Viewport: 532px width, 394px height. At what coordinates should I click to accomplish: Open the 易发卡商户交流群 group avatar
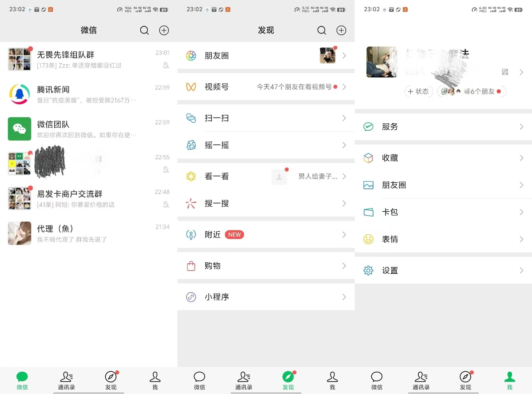(x=19, y=198)
